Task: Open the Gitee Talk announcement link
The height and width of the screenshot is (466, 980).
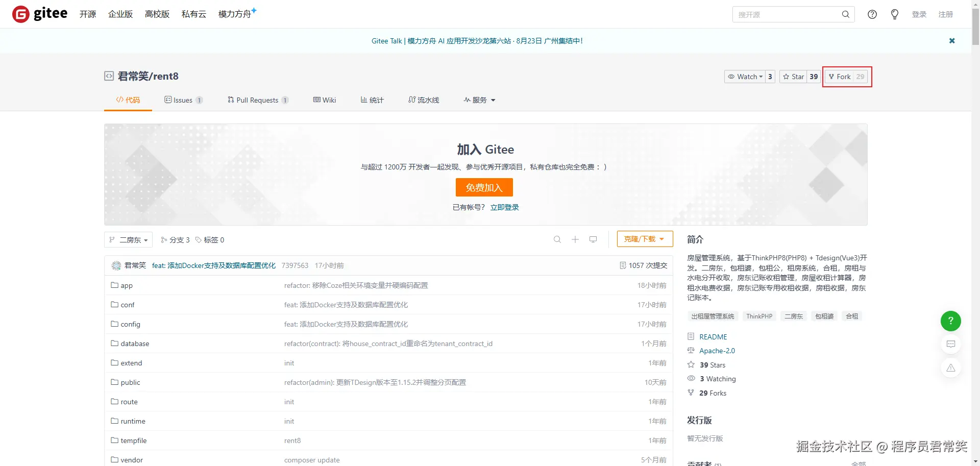Action: [477, 41]
